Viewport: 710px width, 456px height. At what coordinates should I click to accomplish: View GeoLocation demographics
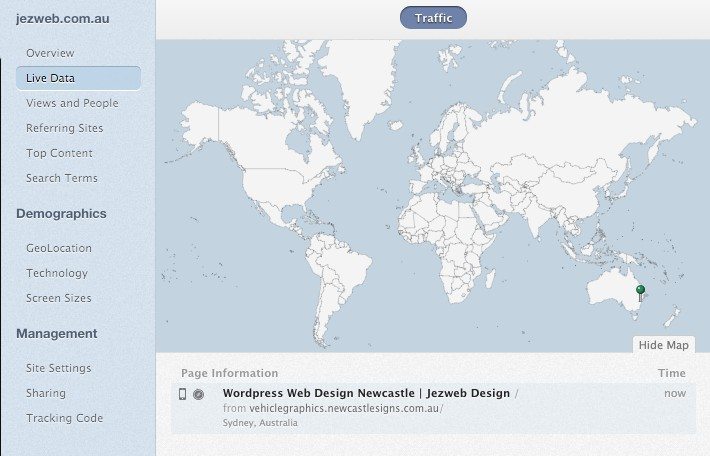(x=59, y=248)
